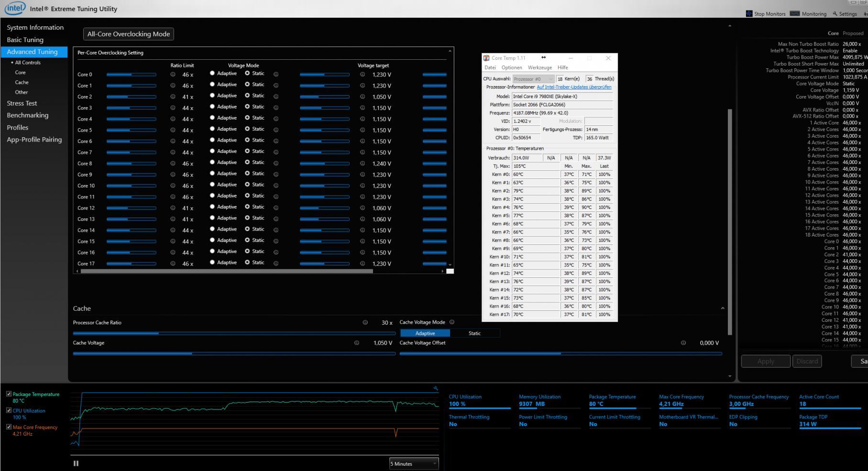Viewport: 868px width, 471px height.
Task: Click the Cache Voltage Offset slider
Action: tap(560, 354)
